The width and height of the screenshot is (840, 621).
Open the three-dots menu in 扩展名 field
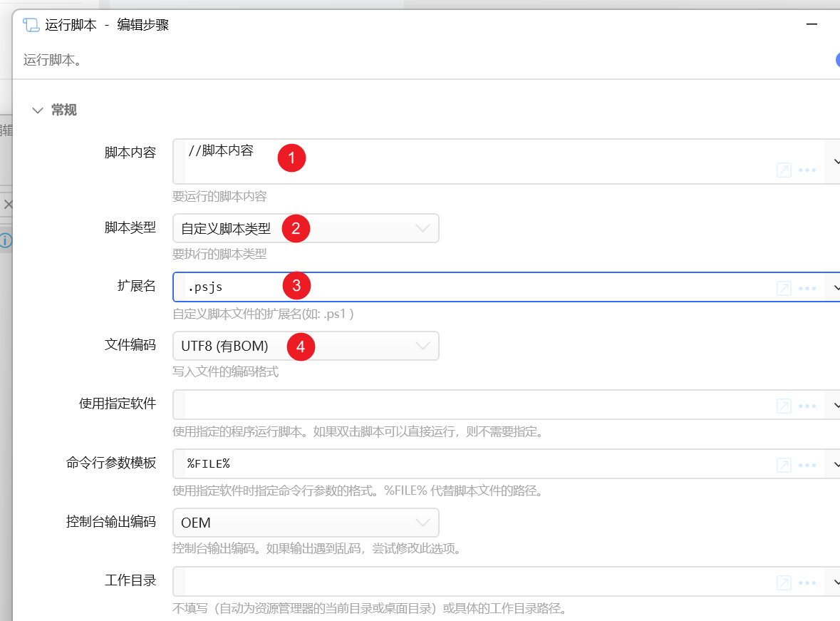click(807, 288)
